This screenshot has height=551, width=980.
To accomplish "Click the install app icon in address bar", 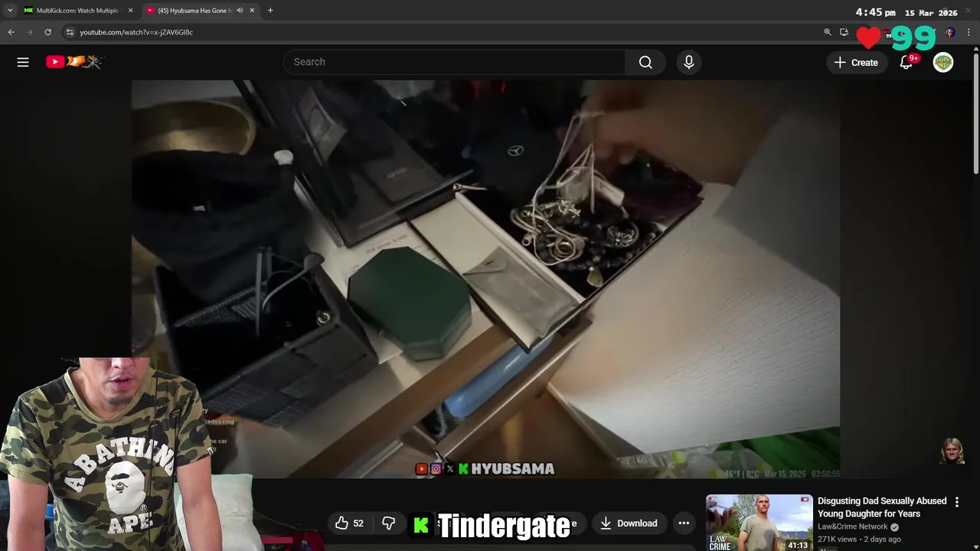I will pos(844,32).
